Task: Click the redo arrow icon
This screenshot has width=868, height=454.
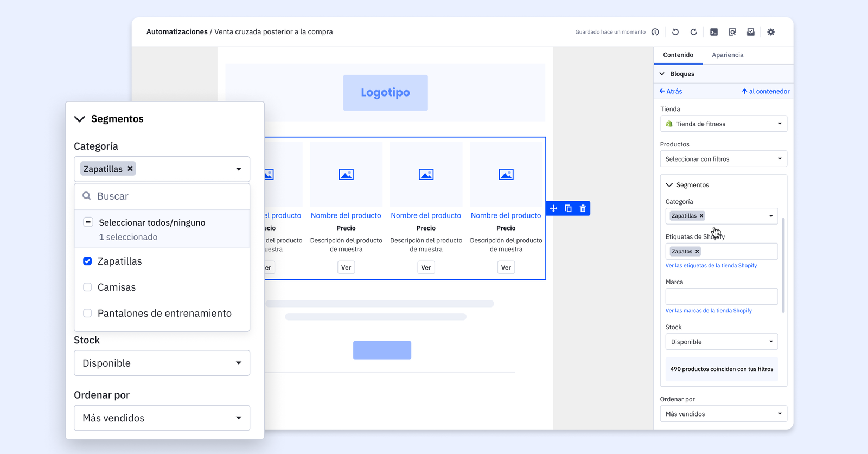Action: click(693, 32)
